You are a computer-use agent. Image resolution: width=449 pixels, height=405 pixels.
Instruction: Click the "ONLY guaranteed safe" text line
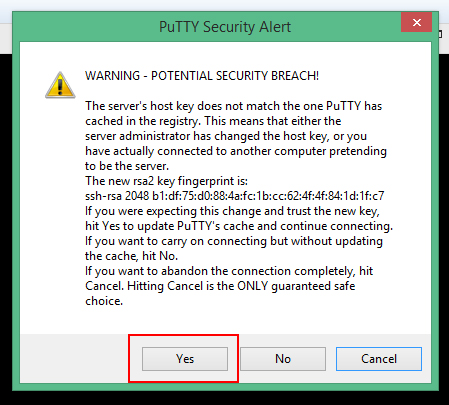tap(220, 286)
